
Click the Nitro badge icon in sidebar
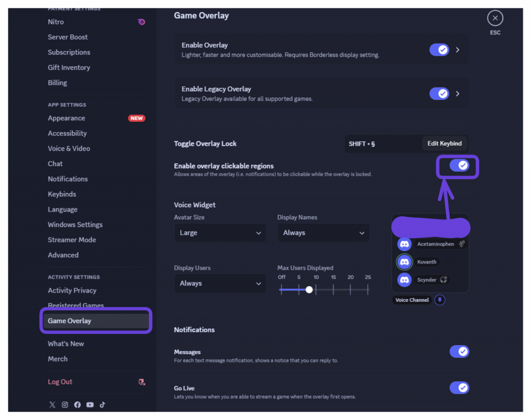[x=141, y=22]
